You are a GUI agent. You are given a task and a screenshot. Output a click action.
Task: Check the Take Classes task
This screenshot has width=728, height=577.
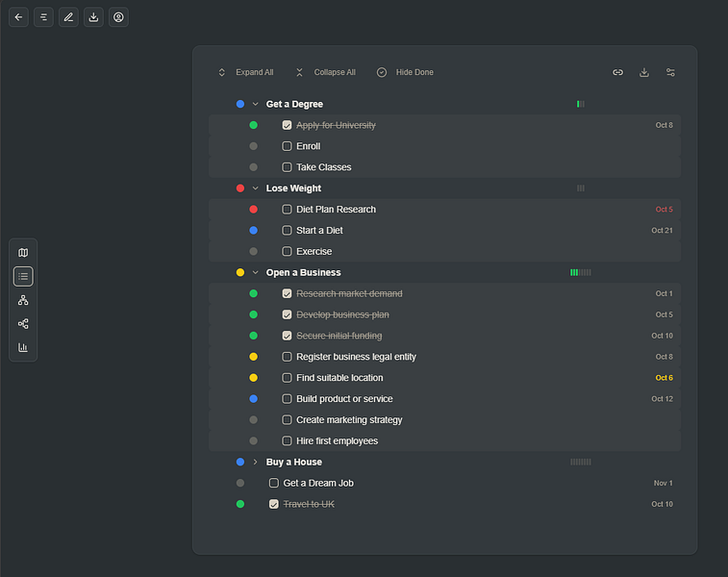pyautogui.click(x=287, y=167)
